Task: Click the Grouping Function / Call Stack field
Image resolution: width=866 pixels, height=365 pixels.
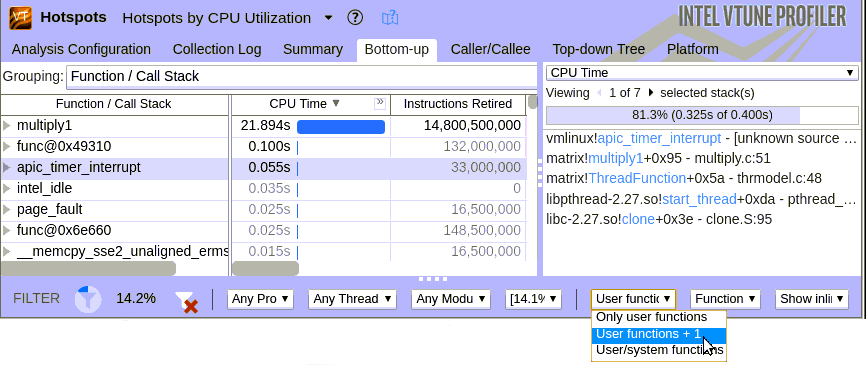Action: tap(301, 76)
